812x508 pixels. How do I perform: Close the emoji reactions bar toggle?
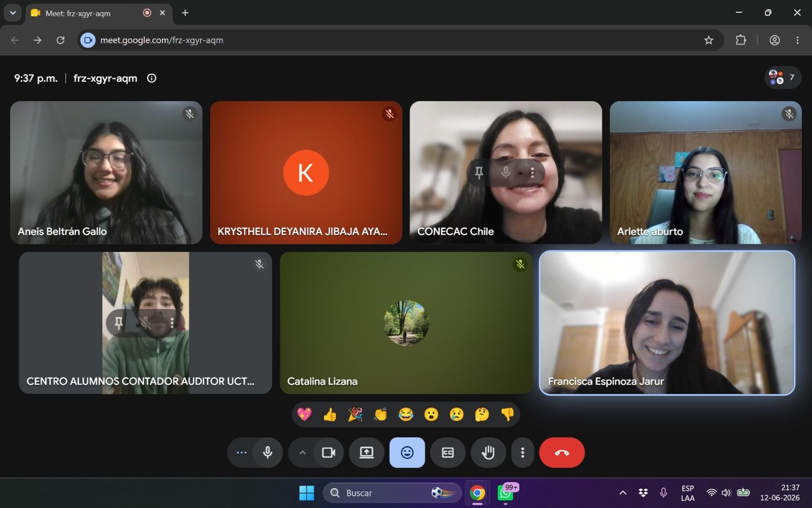pyautogui.click(x=407, y=453)
